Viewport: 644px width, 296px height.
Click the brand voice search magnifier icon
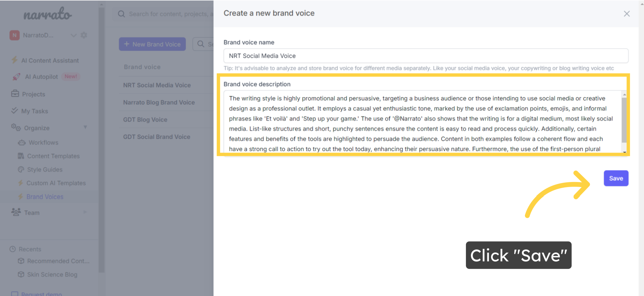[201, 44]
